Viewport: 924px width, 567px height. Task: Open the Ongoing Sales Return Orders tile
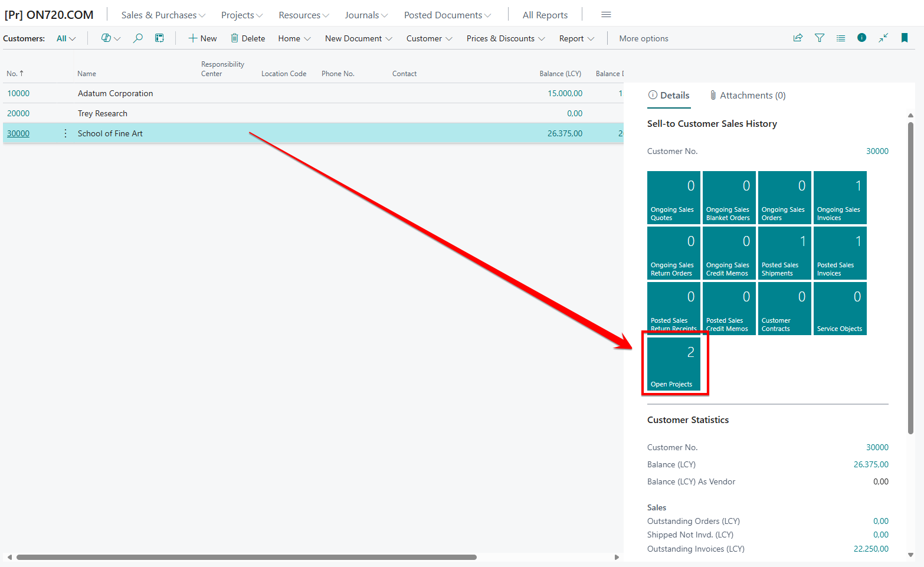point(674,253)
